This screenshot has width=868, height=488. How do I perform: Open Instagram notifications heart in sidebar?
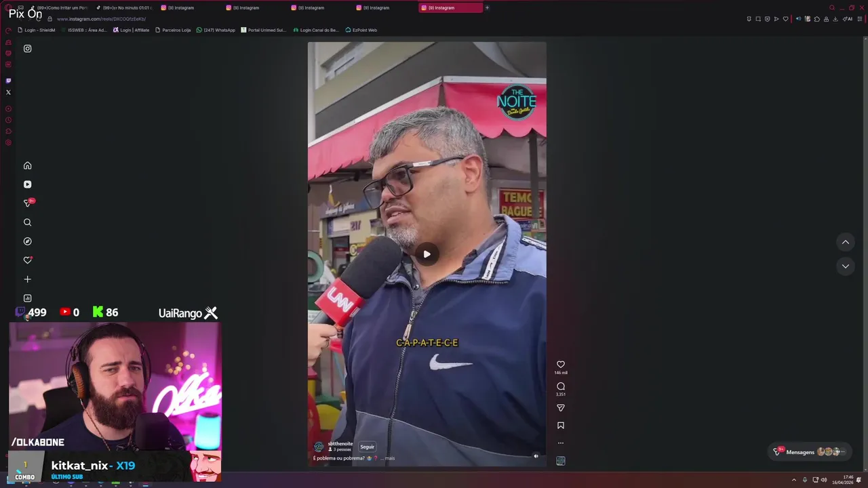[x=27, y=260]
